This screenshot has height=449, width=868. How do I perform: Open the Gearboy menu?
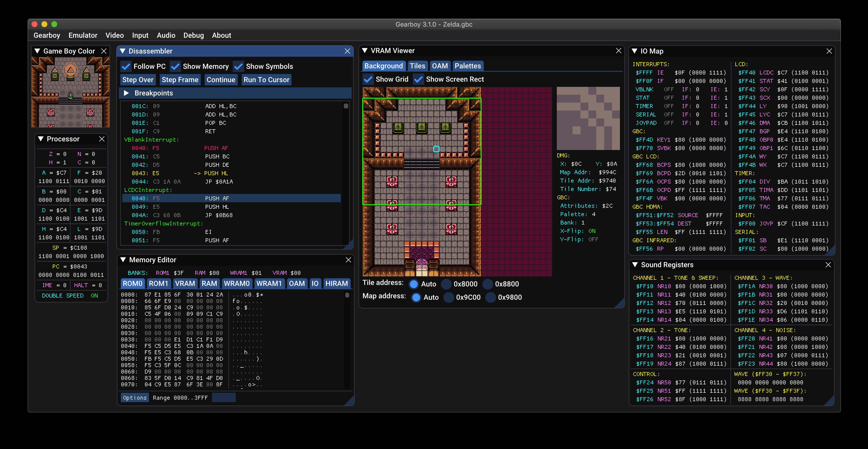[47, 35]
